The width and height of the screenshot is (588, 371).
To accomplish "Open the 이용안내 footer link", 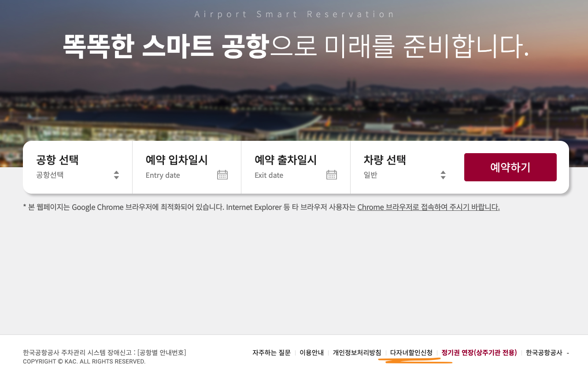I will [x=312, y=353].
